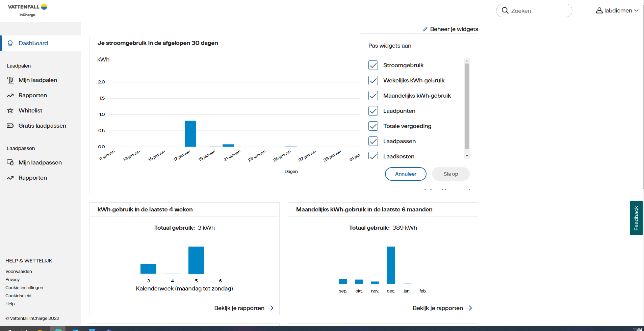Click the up arrow of the widget list scrollbar
Image resolution: width=644 pixels, height=331 pixels.
pos(467,60)
